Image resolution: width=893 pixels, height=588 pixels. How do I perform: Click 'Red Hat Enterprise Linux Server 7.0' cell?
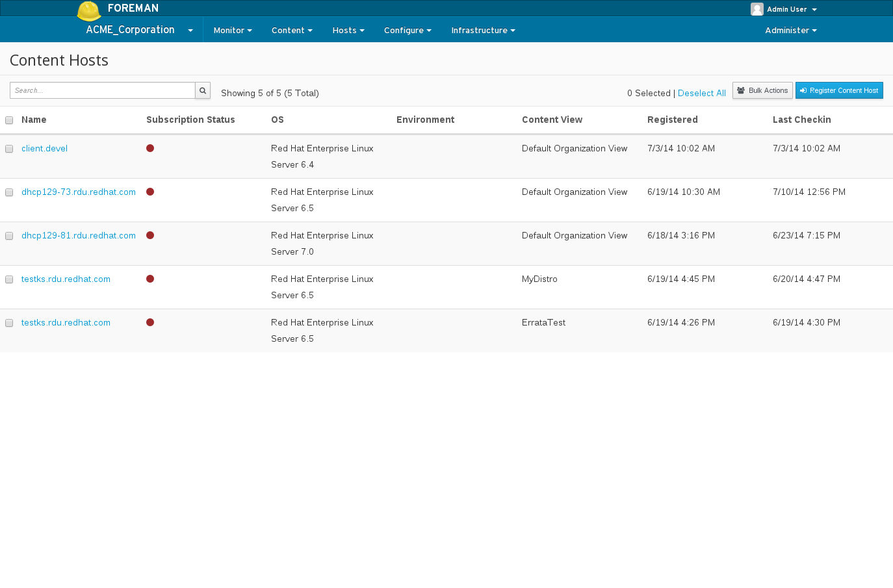[x=322, y=244]
